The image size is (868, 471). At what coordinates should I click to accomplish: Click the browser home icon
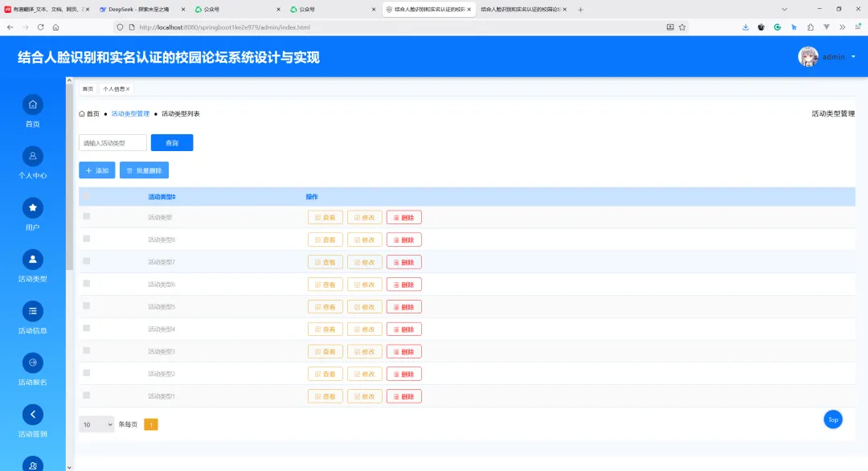tap(56, 27)
